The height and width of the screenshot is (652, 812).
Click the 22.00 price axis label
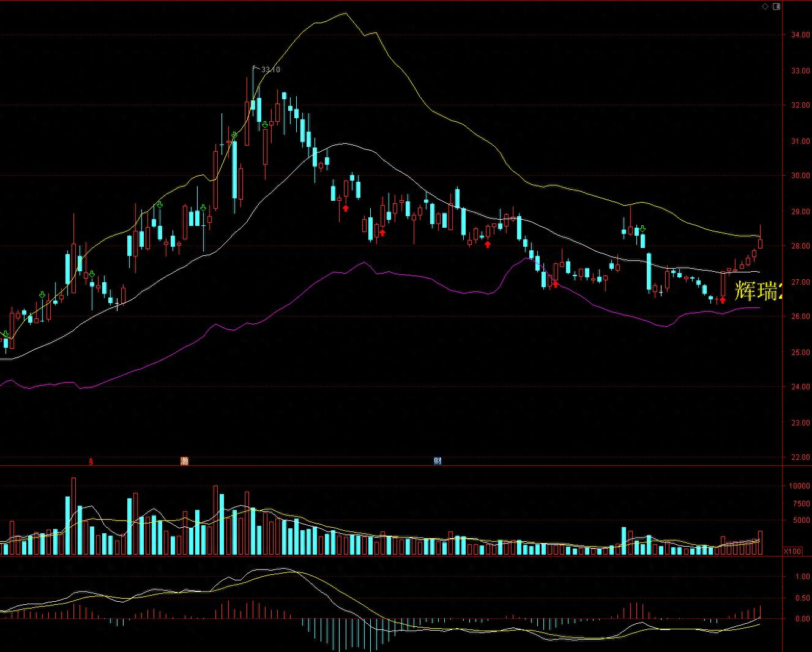point(800,457)
